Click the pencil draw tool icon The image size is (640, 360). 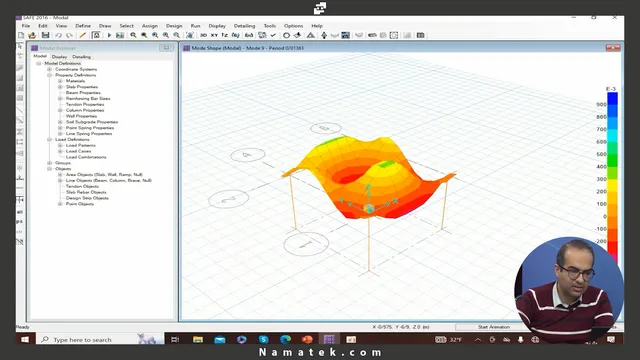tap(82, 36)
